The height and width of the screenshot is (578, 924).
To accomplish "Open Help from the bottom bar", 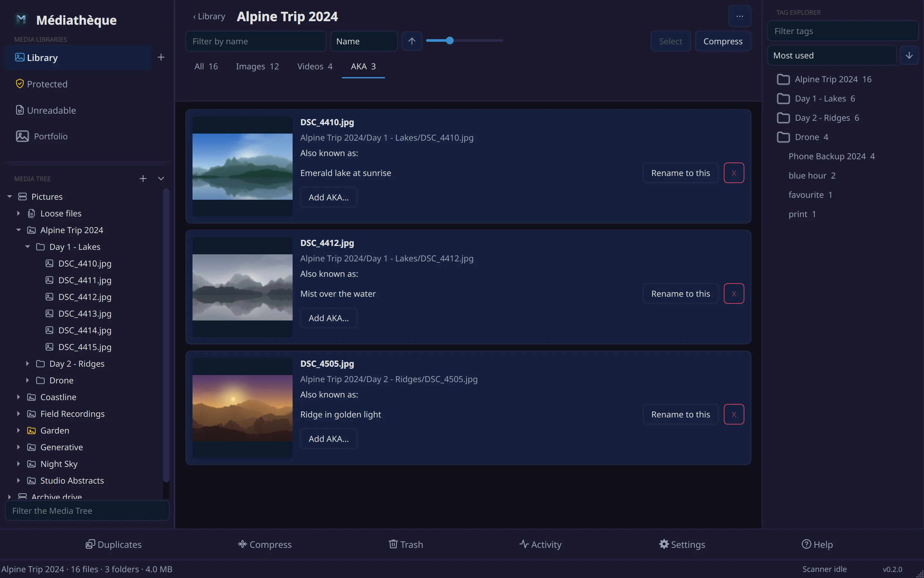I will (x=817, y=544).
